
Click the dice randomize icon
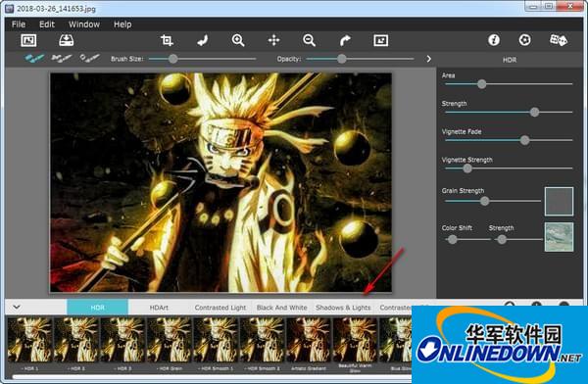point(558,40)
